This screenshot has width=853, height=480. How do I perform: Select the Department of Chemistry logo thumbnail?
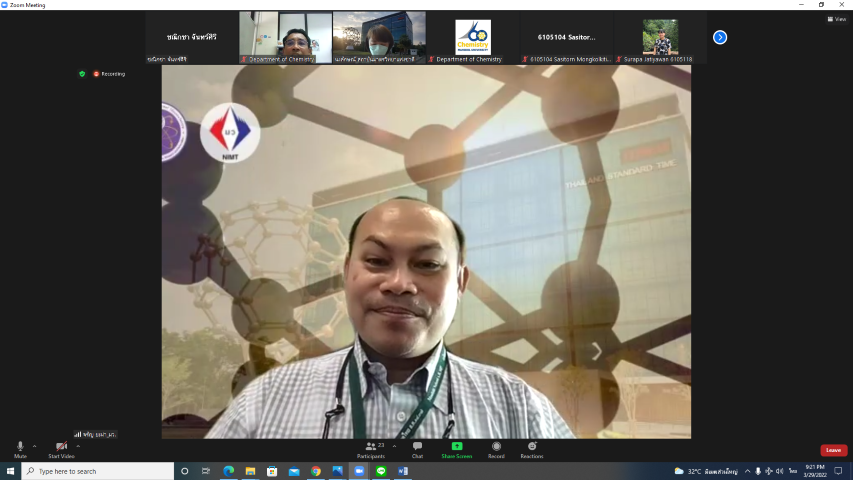[473, 37]
